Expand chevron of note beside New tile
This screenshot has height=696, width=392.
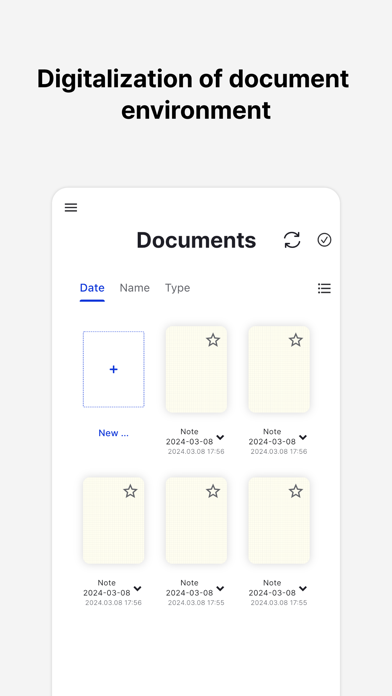pyautogui.click(x=220, y=438)
